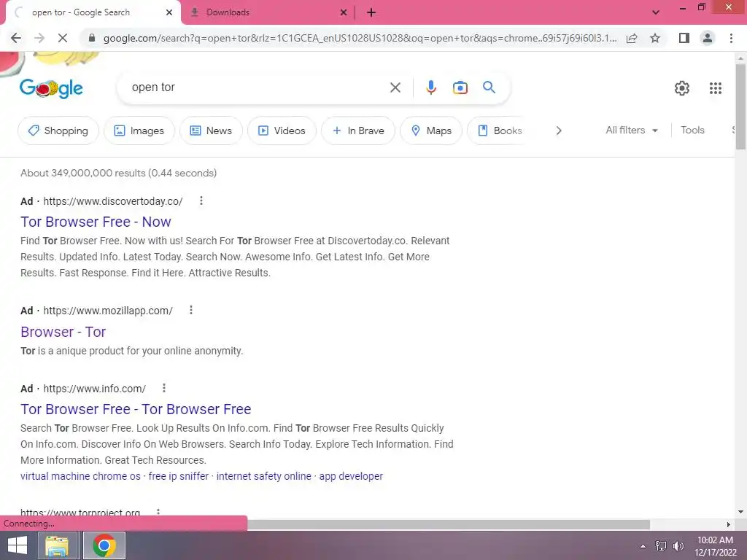Viewport: 747px width, 560px height.
Task: Bookmark this page with the star
Action: tap(655, 38)
